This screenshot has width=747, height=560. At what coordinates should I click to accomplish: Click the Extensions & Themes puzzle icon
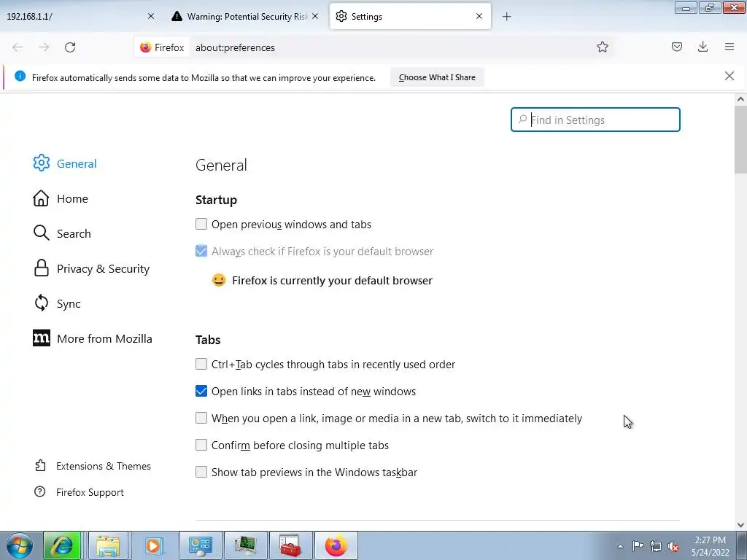coord(41,465)
